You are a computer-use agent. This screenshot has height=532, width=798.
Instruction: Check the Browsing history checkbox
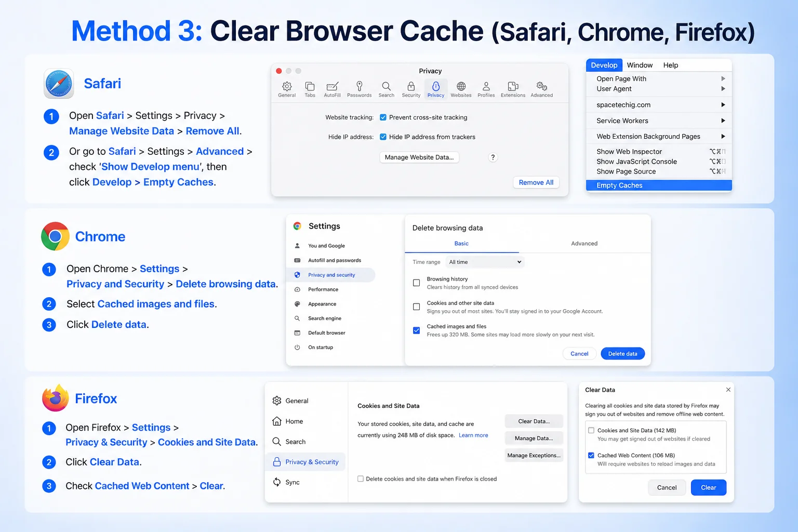coord(416,283)
